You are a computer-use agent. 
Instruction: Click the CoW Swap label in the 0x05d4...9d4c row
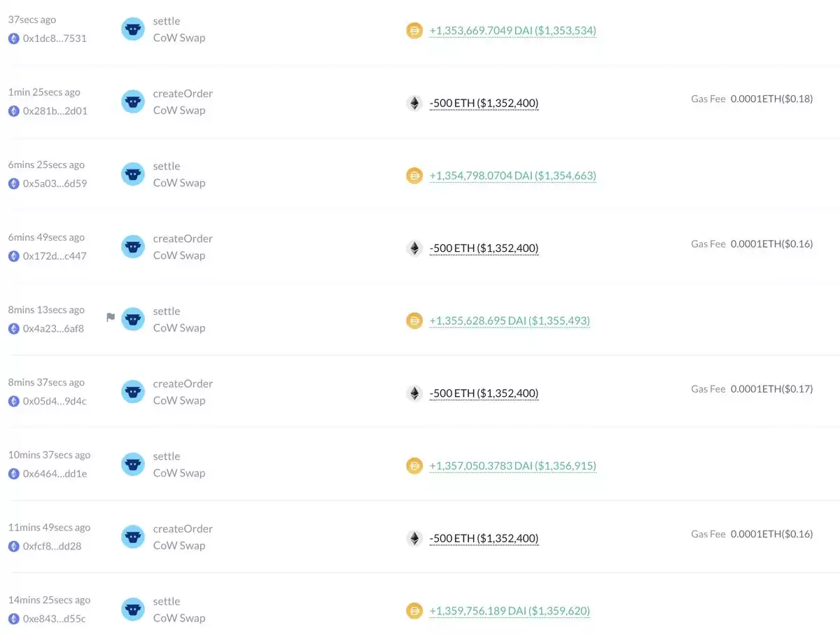pyautogui.click(x=179, y=400)
